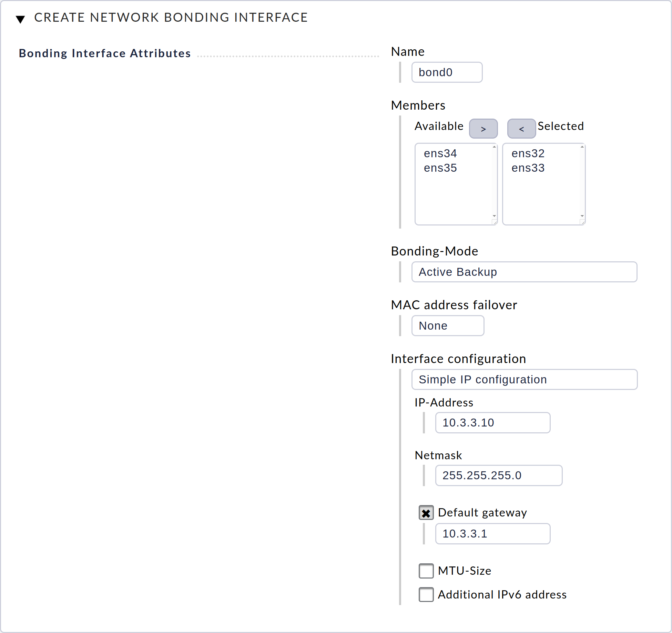
Task: Select ens35 in the Available list
Action: [x=440, y=168]
